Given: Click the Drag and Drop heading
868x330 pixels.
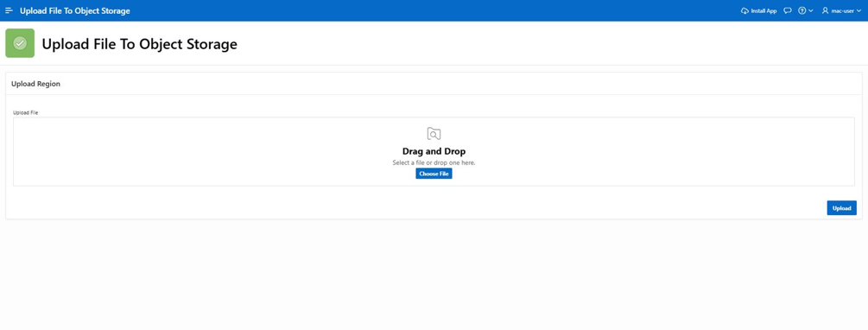Looking at the screenshot, I should [434, 151].
